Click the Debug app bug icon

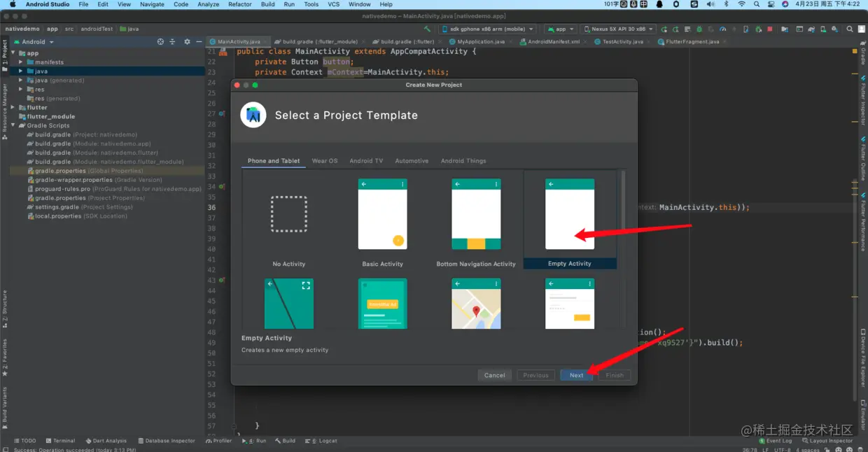click(699, 29)
